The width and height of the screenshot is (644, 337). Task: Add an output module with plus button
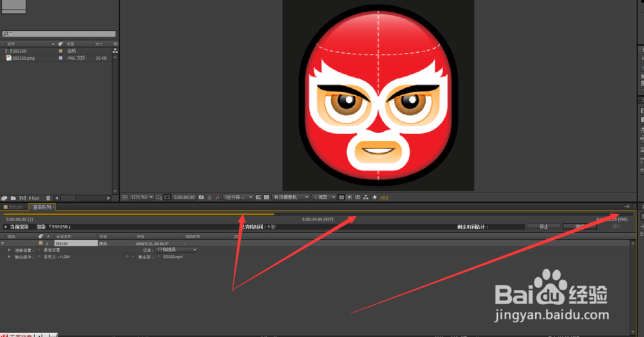pos(127,257)
